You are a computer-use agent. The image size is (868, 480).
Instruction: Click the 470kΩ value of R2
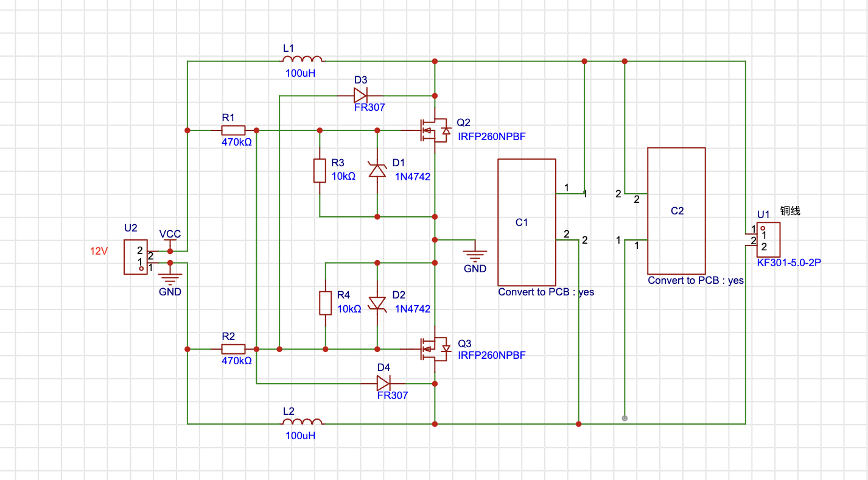click(237, 361)
